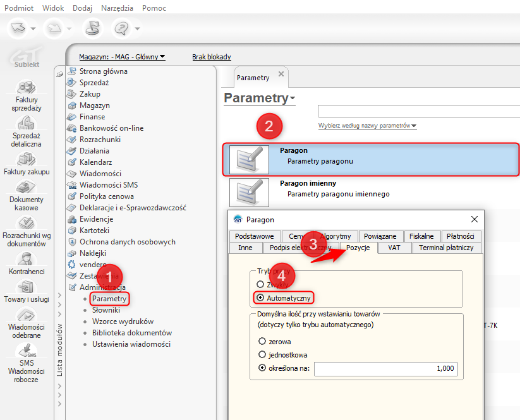This screenshot has width=520, height=420.
Task: Select the Automatyczny mode radio button
Action: coord(260,297)
